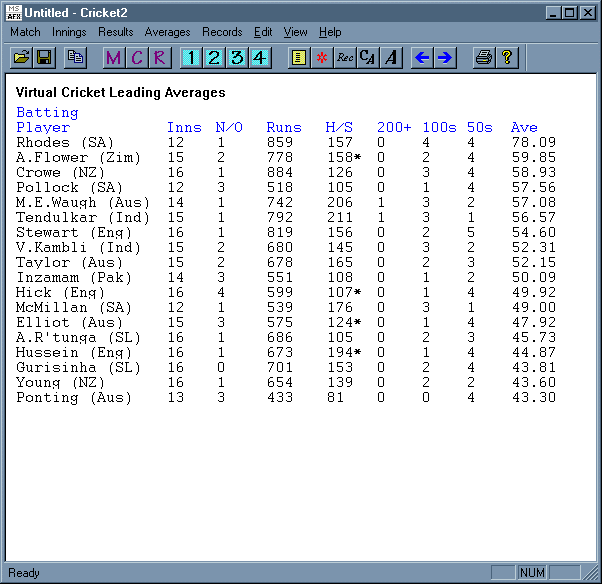Open the Records menu
This screenshot has height=584, width=602.
point(222,32)
